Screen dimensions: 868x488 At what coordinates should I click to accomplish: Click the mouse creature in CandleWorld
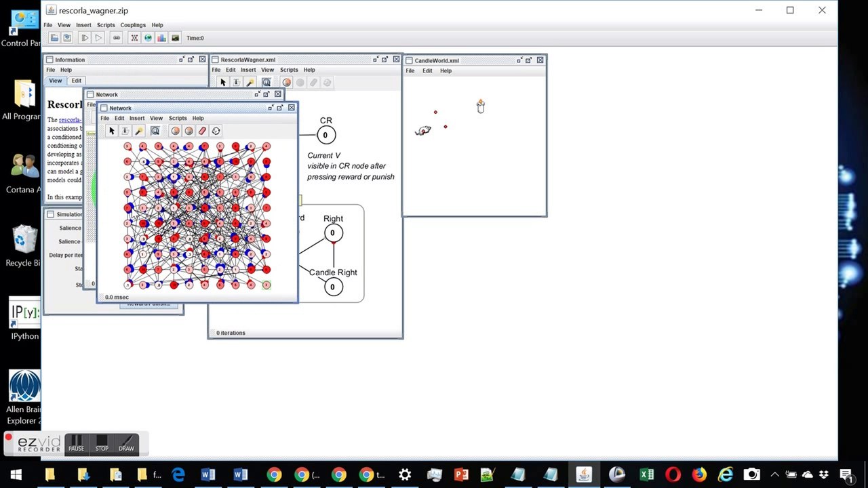coord(423,131)
